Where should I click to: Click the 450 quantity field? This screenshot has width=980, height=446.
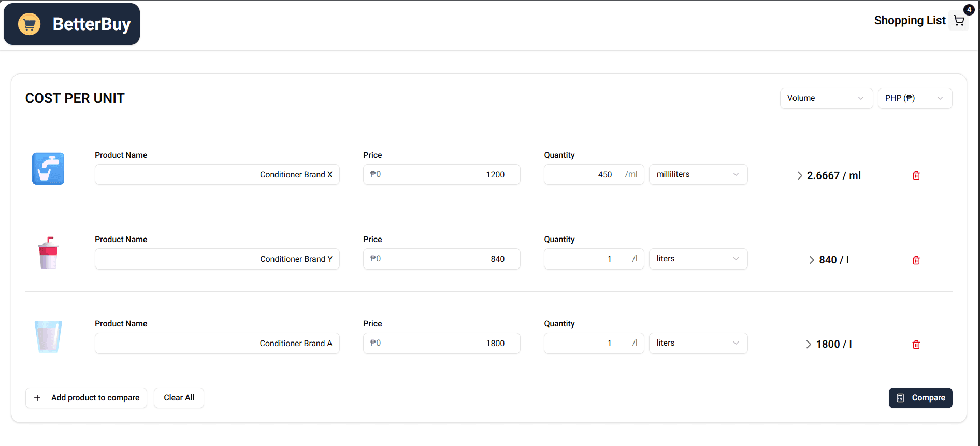pos(594,174)
